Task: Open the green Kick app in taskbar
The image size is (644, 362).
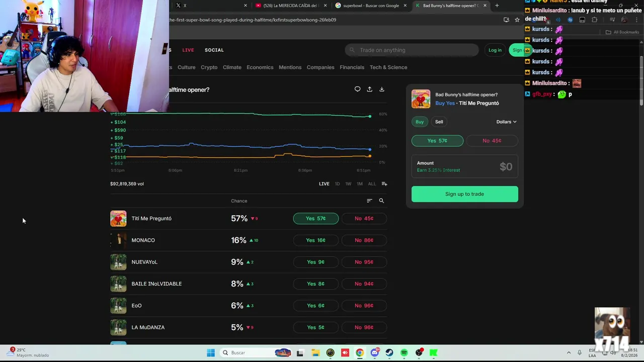Action: (x=434, y=353)
